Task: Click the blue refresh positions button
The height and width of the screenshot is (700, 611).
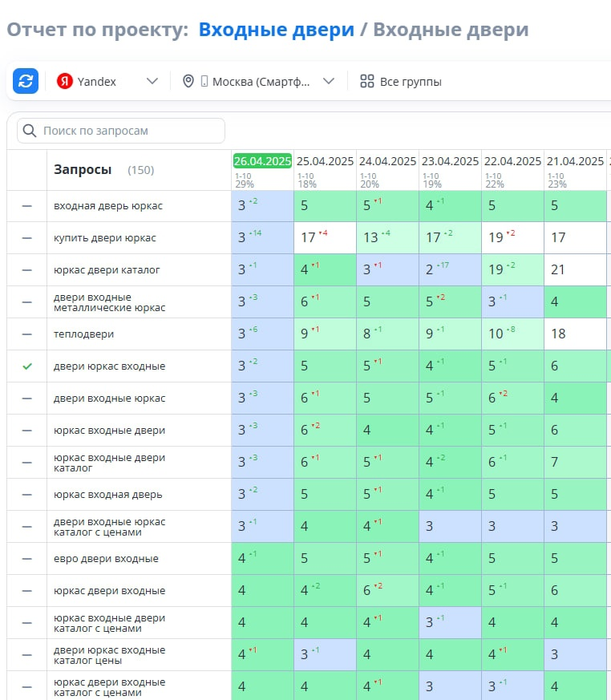Action: pyautogui.click(x=26, y=81)
